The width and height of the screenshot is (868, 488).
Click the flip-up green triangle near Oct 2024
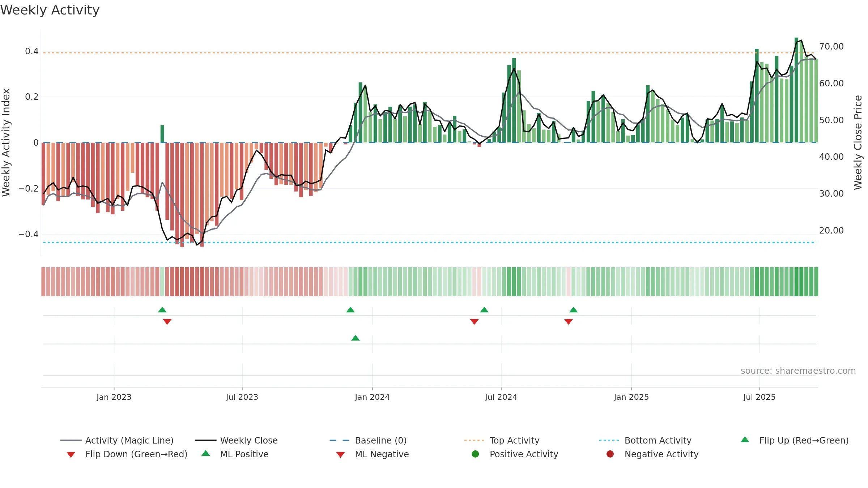click(x=574, y=310)
